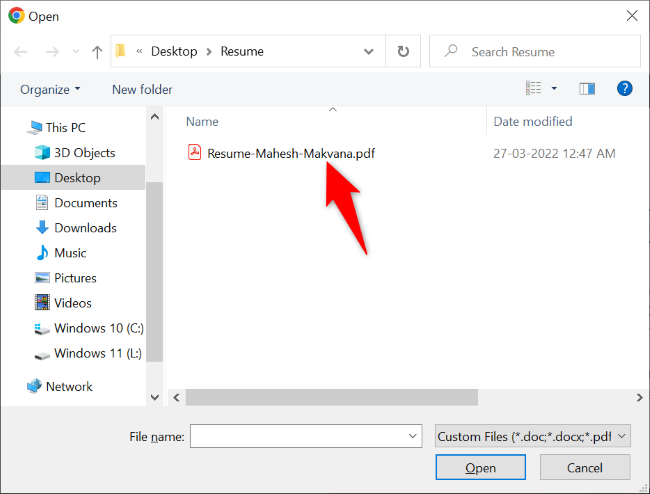Open Pictures in navigation pane

coord(75,278)
